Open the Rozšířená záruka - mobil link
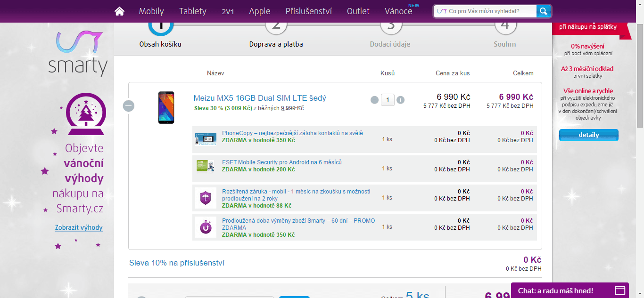The width and height of the screenshot is (644, 298). point(296,195)
